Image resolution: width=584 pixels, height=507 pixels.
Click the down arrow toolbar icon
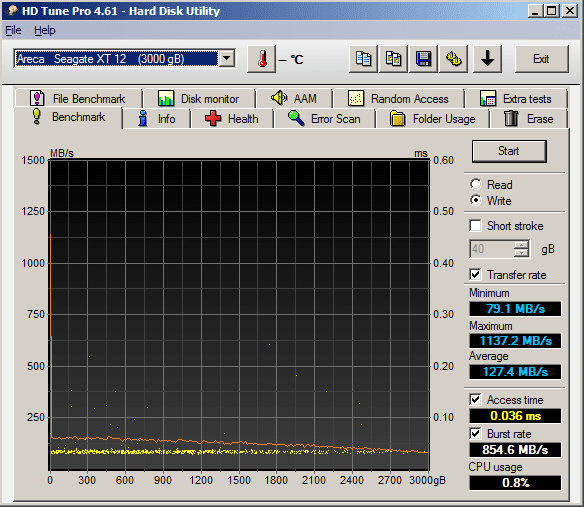click(x=487, y=59)
